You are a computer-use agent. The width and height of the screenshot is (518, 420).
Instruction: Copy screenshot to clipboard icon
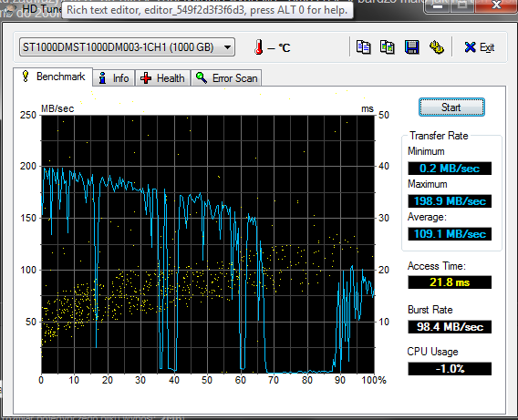tap(388, 47)
